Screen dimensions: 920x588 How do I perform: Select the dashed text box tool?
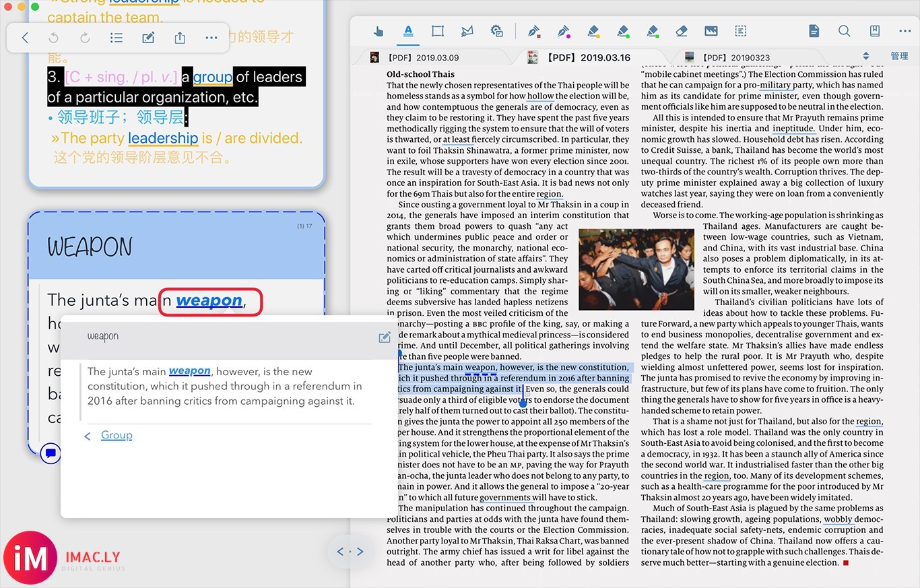(x=741, y=31)
